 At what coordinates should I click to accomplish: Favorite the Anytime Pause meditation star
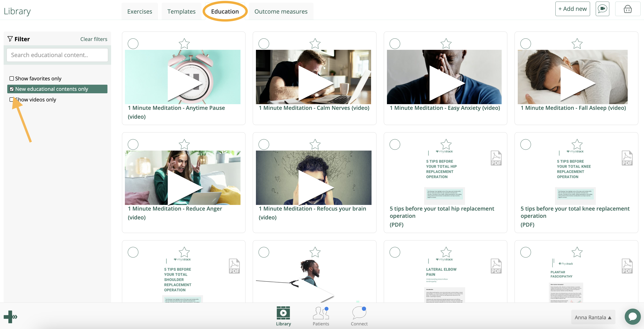pyautogui.click(x=184, y=44)
